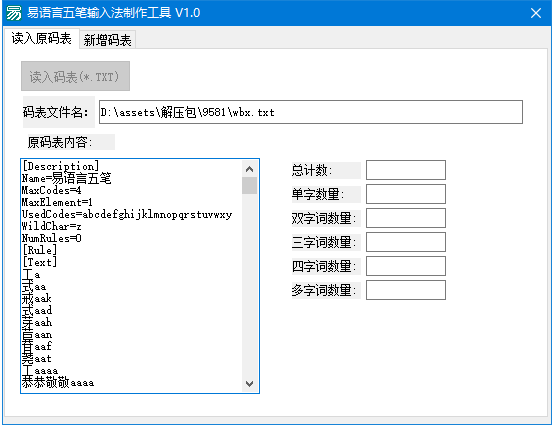The width and height of the screenshot is (554, 427).
Task: Select the 读入原码表 tab
Action: [41, 38]
